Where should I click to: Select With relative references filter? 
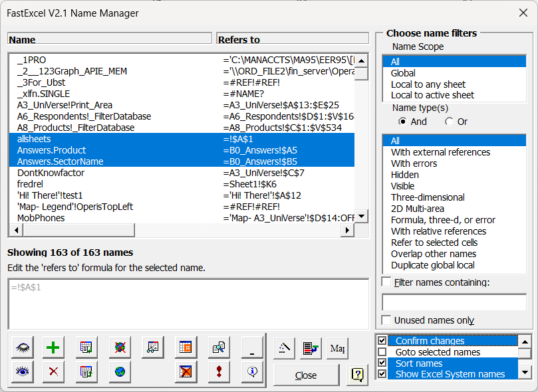[454, 231]
